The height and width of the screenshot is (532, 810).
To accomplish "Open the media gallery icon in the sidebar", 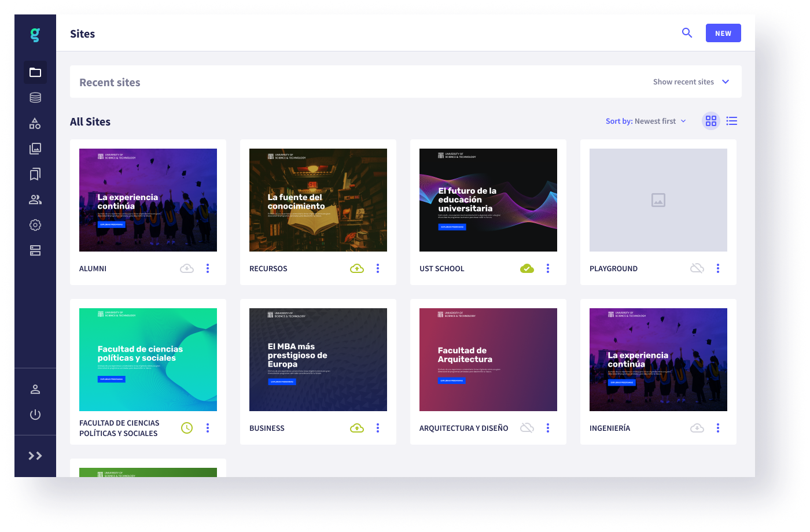I will pyautogui.click(x=35, y=149).
